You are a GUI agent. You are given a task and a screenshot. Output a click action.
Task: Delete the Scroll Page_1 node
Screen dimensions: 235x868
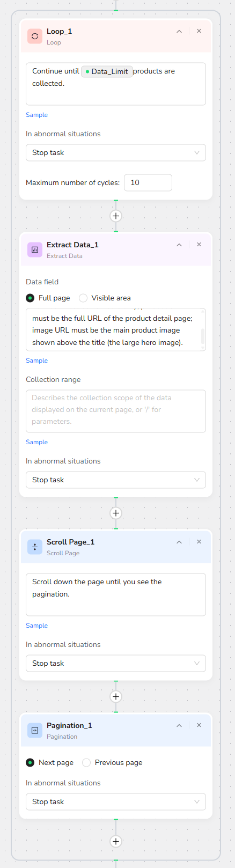click(199, 542)
